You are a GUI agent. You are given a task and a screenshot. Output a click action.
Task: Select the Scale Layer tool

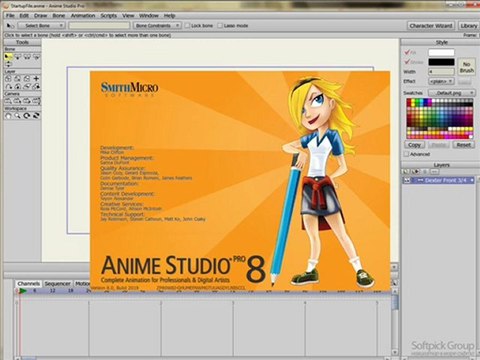pyautogui.click(x=18, y=79)
